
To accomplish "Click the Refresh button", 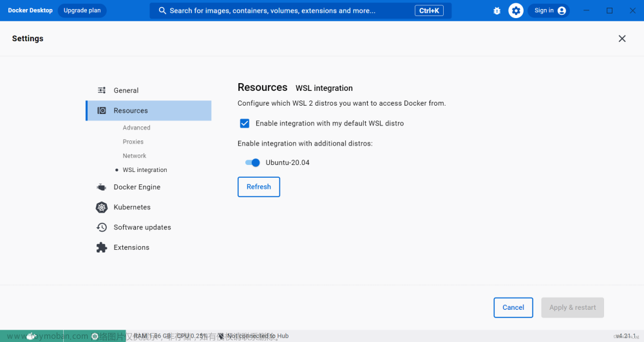I will pos(259,187).
